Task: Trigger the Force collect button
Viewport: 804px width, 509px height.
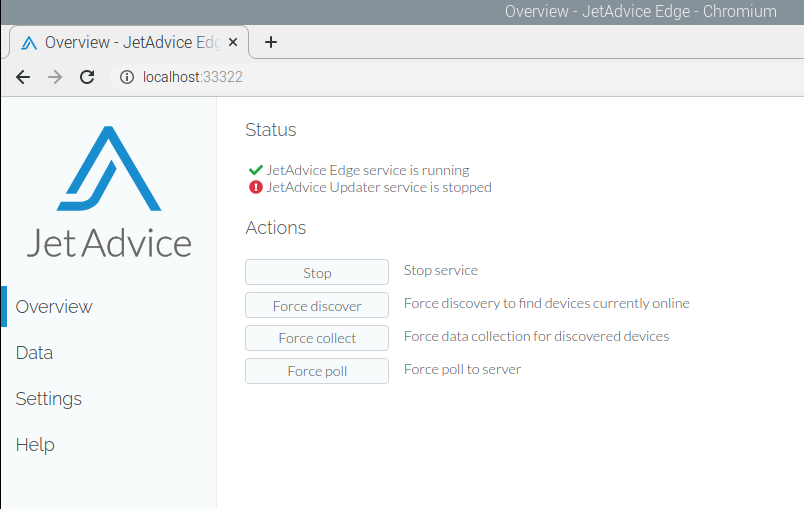Action: (317, 338)
